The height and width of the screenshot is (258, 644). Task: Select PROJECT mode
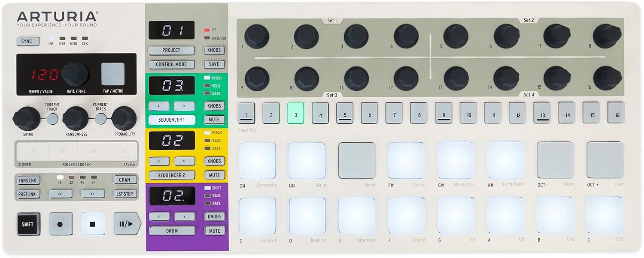pos(172,50)
